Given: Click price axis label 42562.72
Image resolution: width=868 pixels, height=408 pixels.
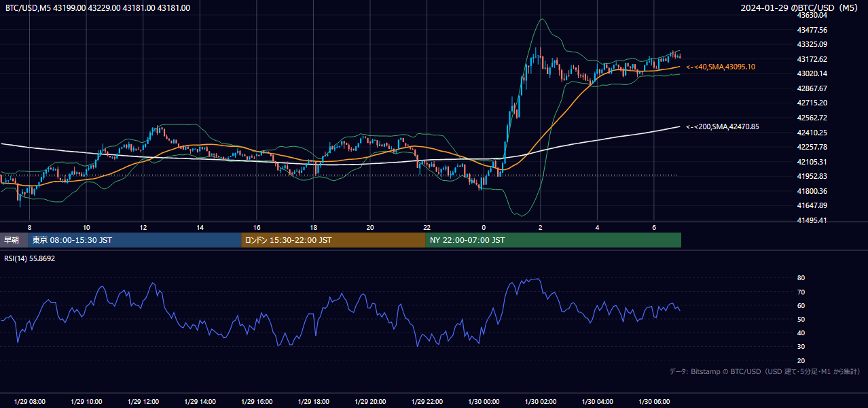Looking at the screenshot, I should click(812, 118).
